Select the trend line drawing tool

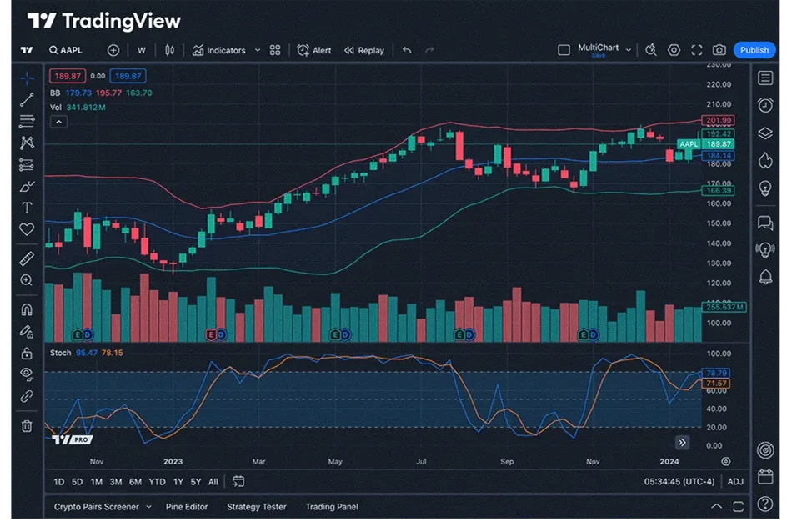click(x=27, y=100)
